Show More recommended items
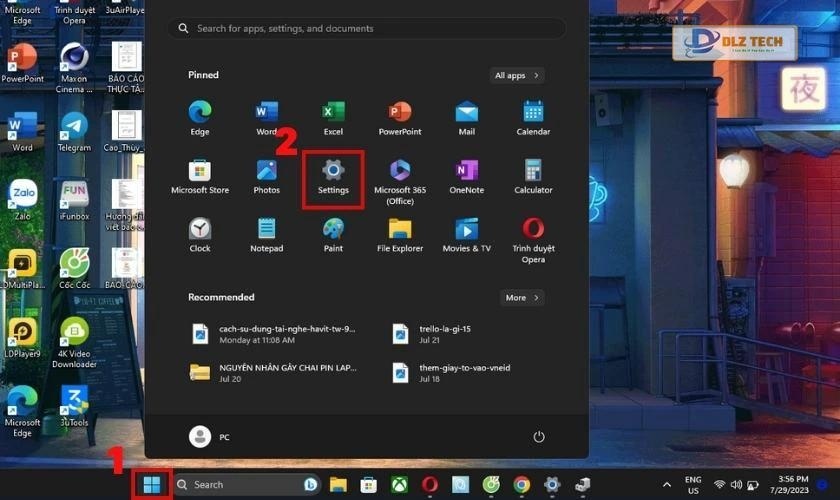The image size is (840, 500). coord(522,298)
